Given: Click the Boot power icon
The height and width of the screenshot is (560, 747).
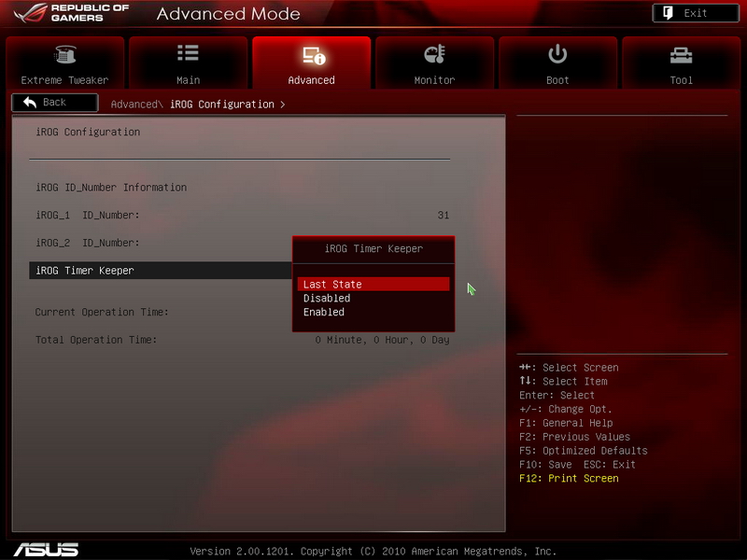Looking at the screenshot, I should click(557, 54).
